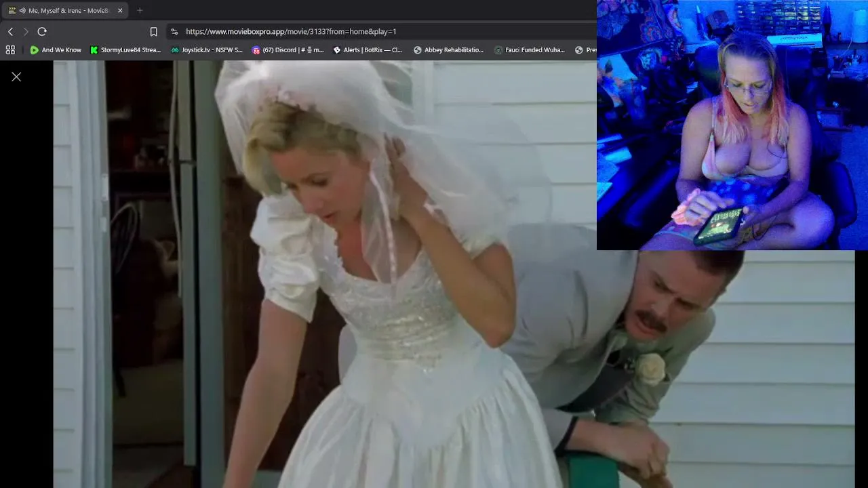Open the bookmarks apps grid icon
Image resolution: width=868 pixels, height=488 pixels.
pos(10,50)
